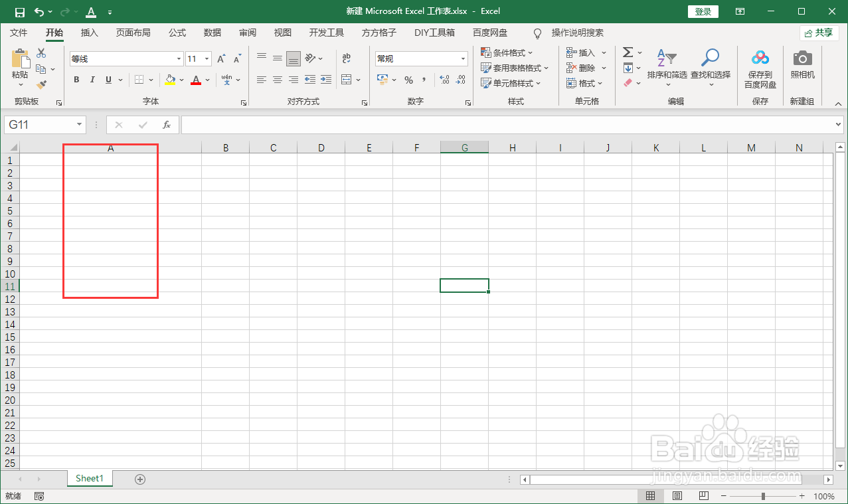
Task: Click the zoom slider handle in status bar
Action: coord(763,496)
